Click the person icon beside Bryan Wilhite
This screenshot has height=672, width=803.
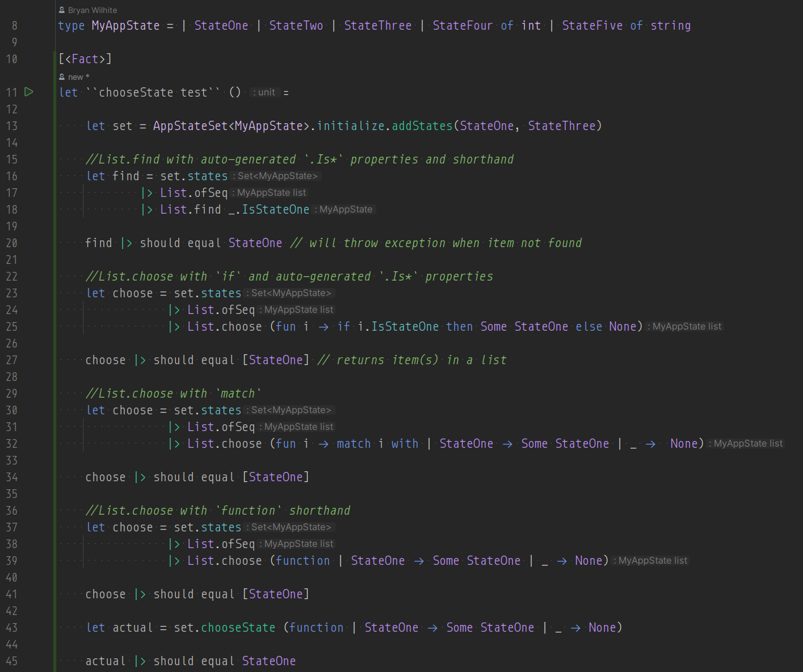point(61,10)
